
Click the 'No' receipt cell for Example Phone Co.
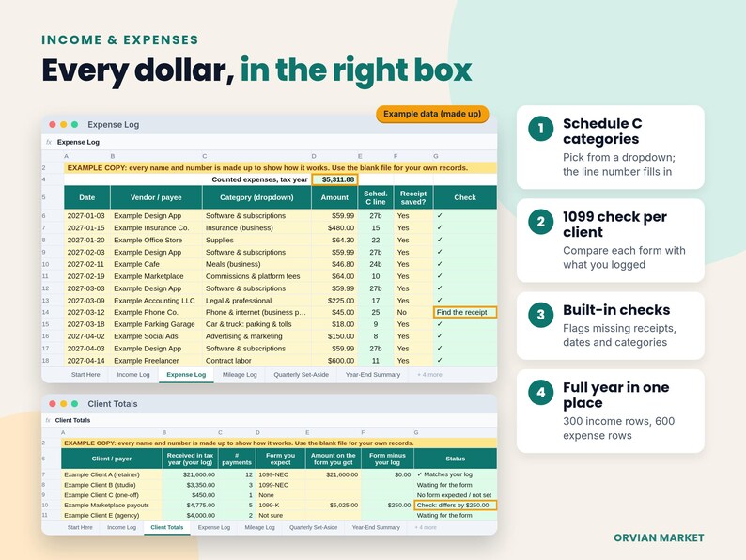(413, 313)
